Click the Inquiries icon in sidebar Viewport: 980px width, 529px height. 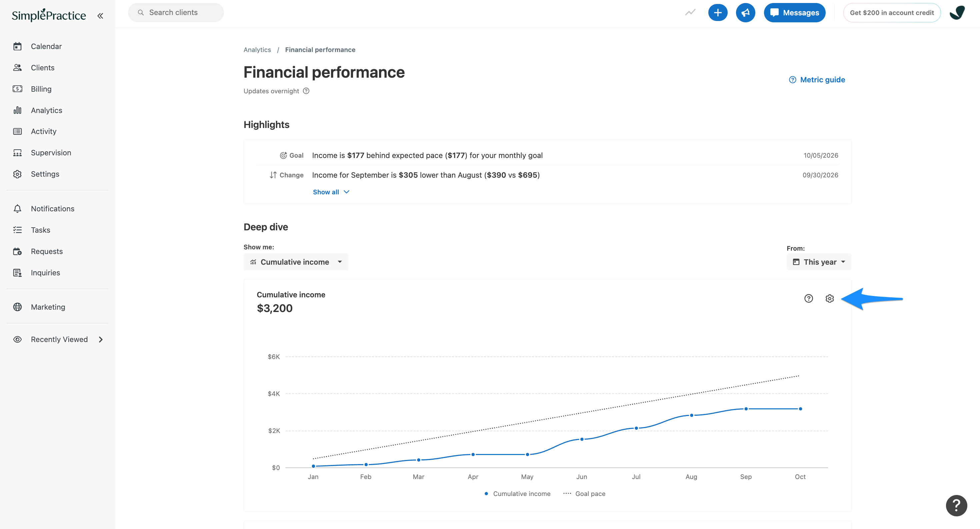pyautogui.click(x=17, y=273)
